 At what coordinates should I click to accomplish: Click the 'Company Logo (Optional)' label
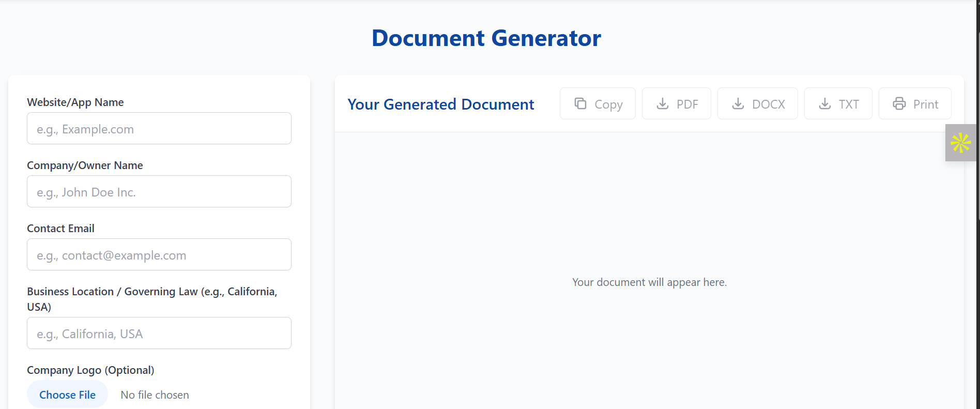tap(90, 370)
